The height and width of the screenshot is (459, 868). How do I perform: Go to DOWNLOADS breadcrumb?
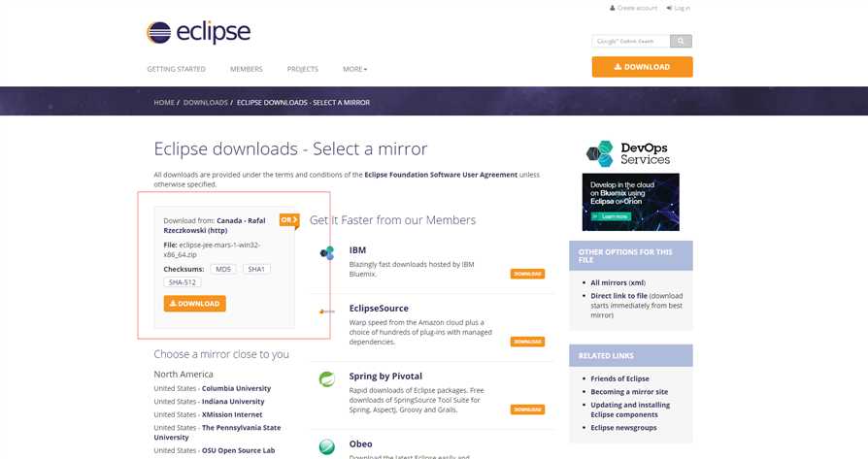(206, 103)
